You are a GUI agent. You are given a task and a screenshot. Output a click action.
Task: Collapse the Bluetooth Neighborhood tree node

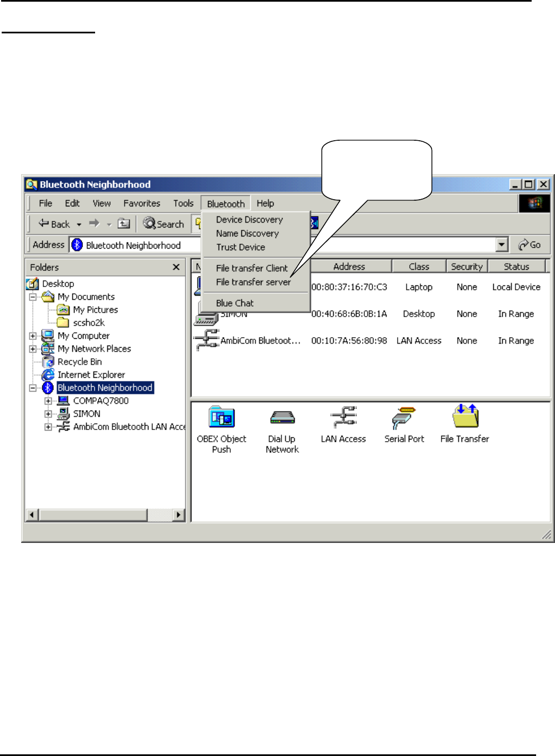pos(33,388)
